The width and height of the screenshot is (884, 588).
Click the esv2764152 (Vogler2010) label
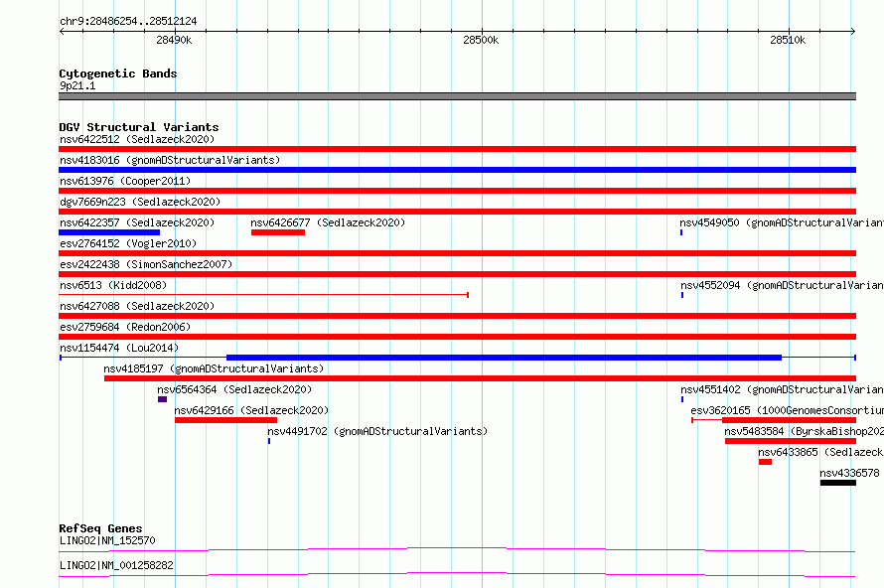click(x=128, y=243)
